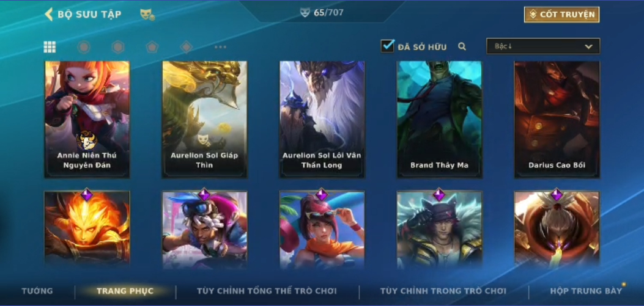Open the three-dots more filters icon

(220, 47)
